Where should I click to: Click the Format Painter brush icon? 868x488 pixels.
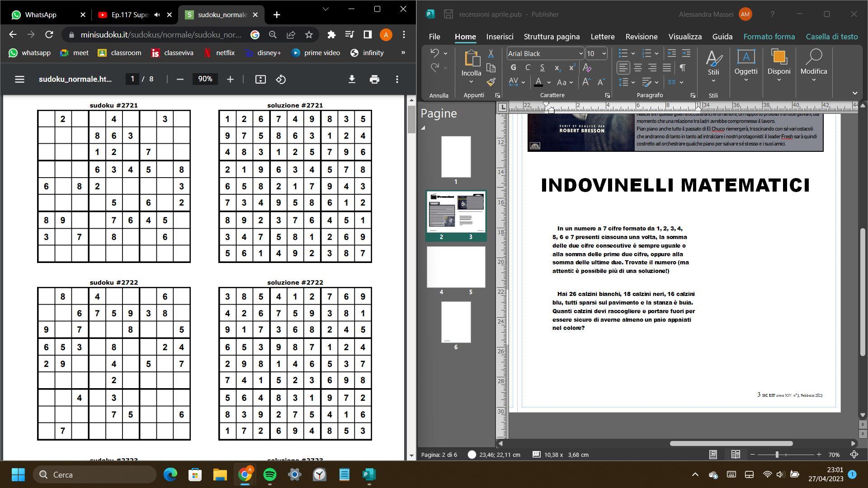[x=491, y=82]
